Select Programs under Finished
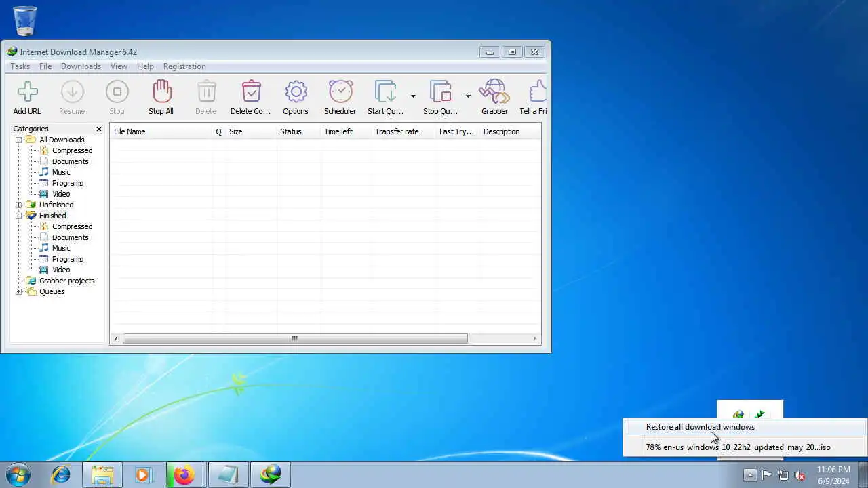The image size is (868, 488). (67, 259)
